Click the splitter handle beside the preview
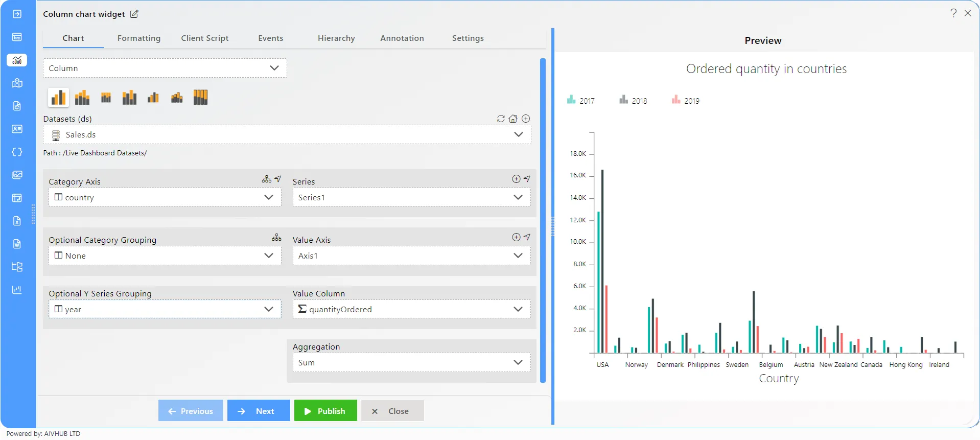The image size is (980, 440). coord(553,226)
